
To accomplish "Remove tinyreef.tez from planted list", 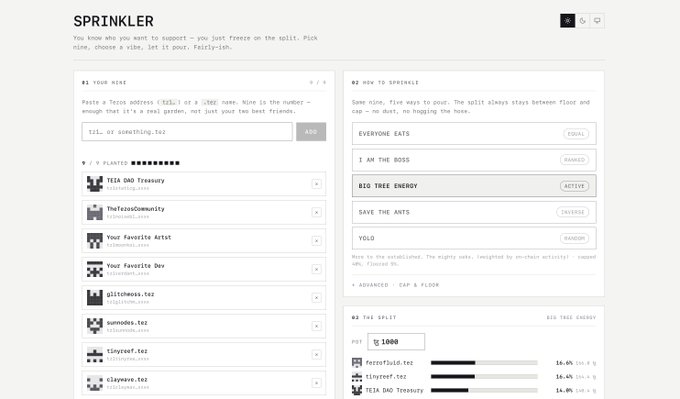I will pos(317,354).
